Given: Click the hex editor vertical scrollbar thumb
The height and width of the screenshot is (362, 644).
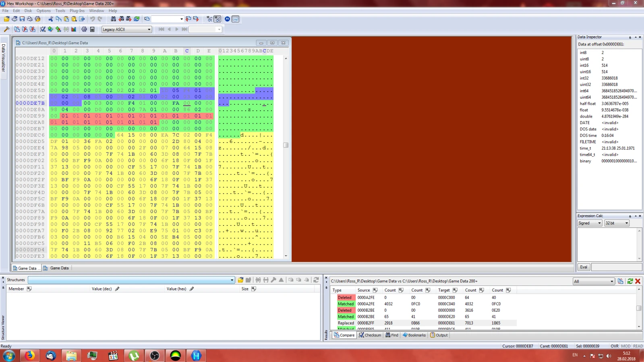Looking at the screenshot, I should (286, 145).
